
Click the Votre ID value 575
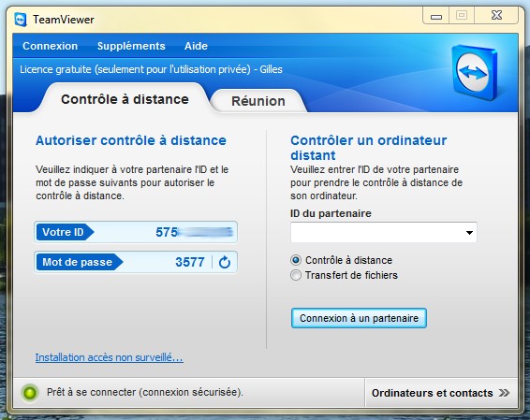pos(167,232)
